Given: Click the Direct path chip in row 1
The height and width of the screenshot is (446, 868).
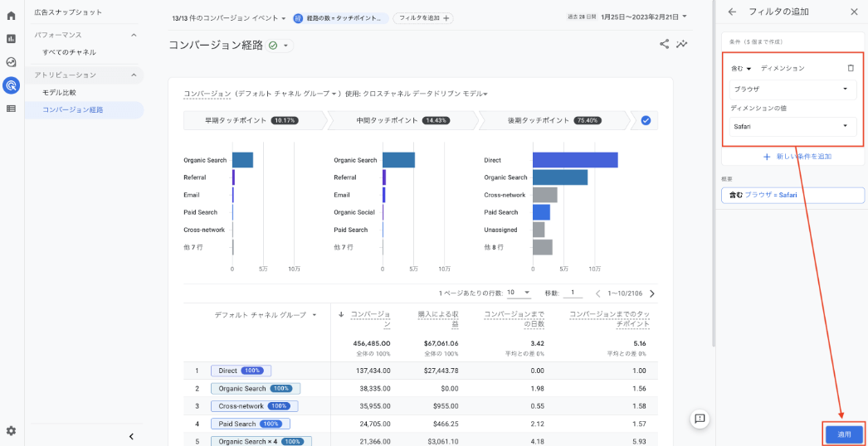Looking at the screenshot, I should pyautogui.click(x=241, y=371).
